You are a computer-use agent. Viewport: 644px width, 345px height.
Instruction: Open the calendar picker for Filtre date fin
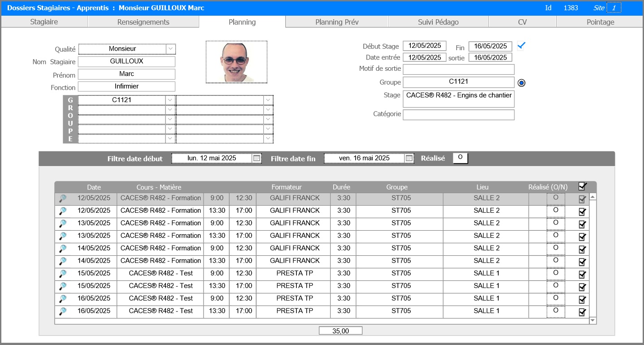[x=409, y=158]
